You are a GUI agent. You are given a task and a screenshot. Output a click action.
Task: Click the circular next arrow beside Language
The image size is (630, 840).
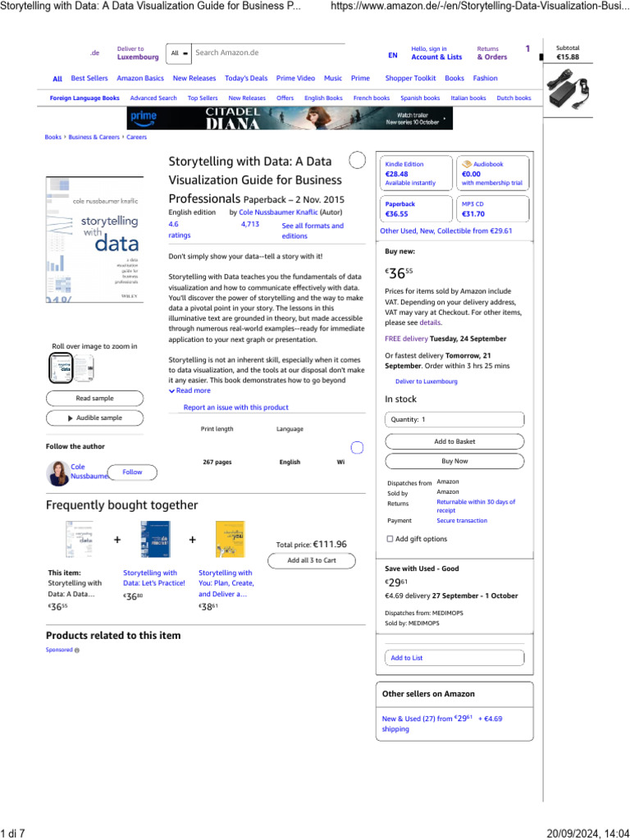[357, 448]
